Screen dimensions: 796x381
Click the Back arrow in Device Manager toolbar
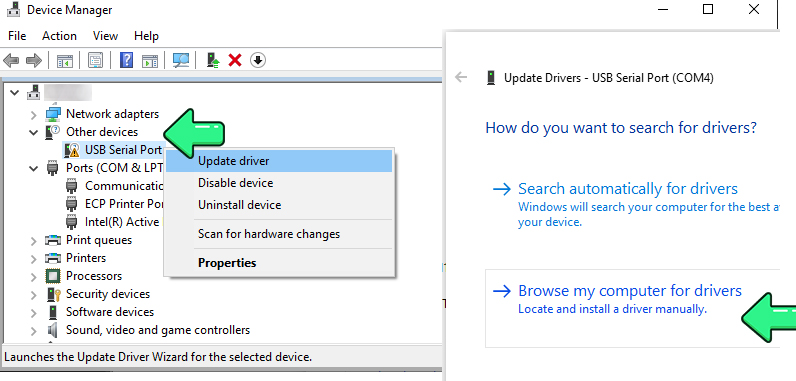click(x=11, y=61)
